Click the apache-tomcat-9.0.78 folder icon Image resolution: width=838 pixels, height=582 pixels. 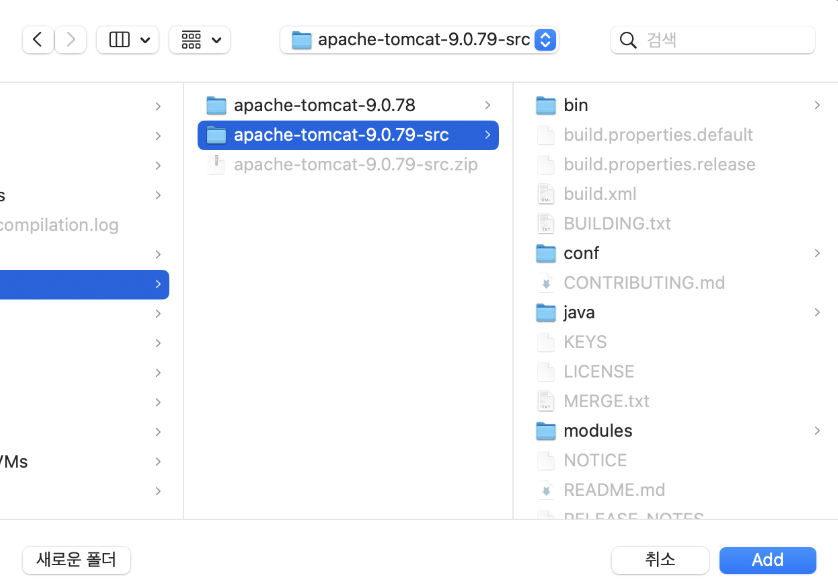pyautogui.click(x=216, y=105)
